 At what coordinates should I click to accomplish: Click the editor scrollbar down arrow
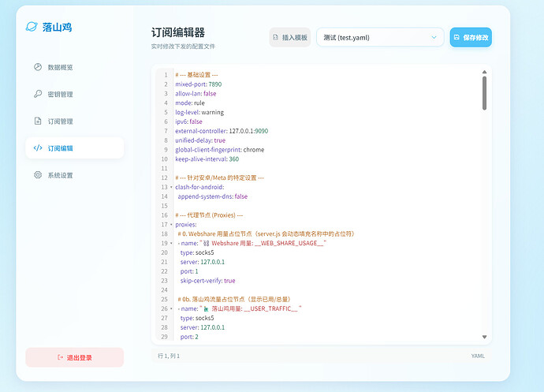point(484,337)
